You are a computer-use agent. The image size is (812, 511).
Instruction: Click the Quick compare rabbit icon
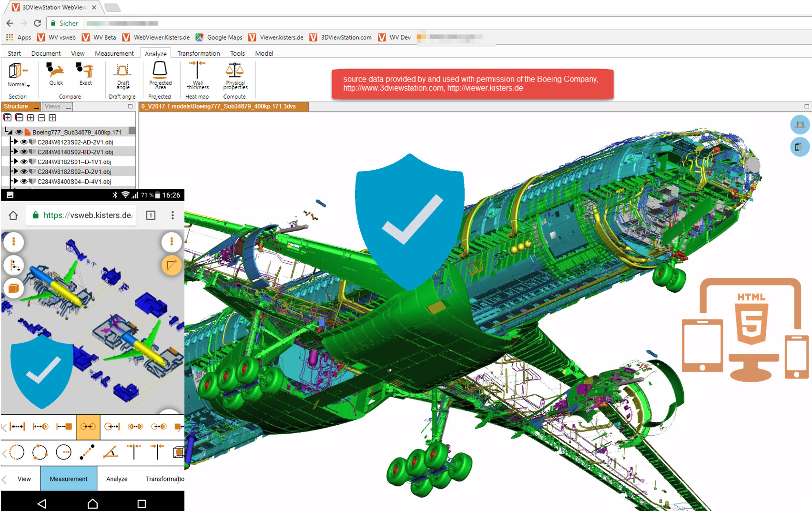[56, 71]
